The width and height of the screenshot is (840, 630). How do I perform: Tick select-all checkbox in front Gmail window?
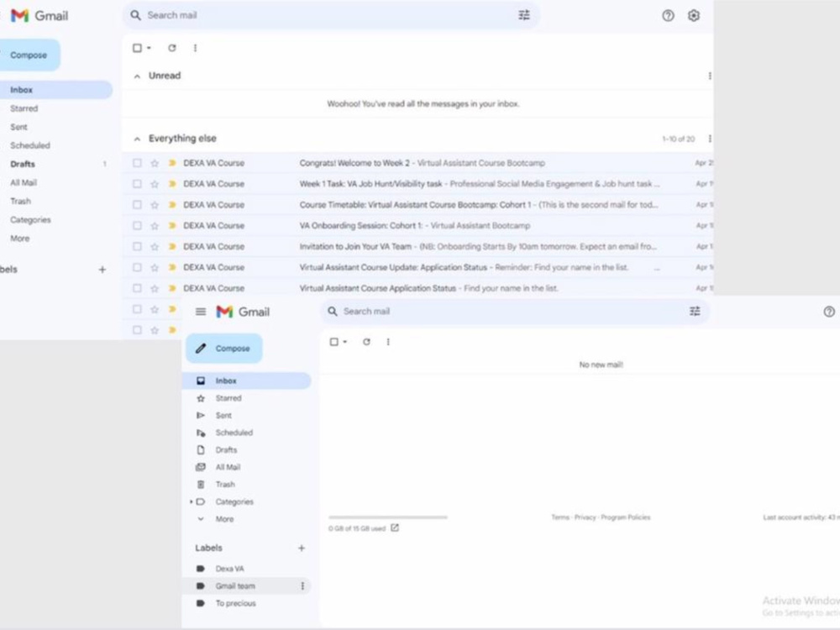(x=333, y=342)
